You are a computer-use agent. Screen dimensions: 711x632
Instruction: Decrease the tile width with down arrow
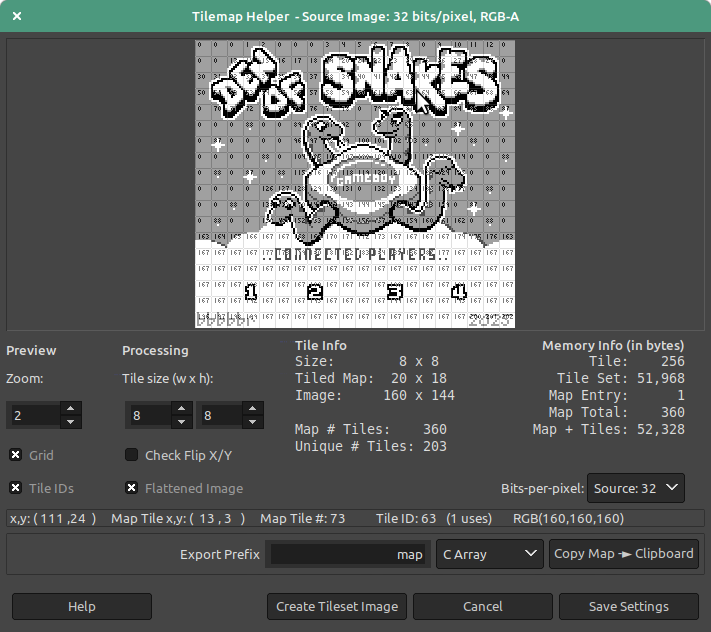click(181, 422)
